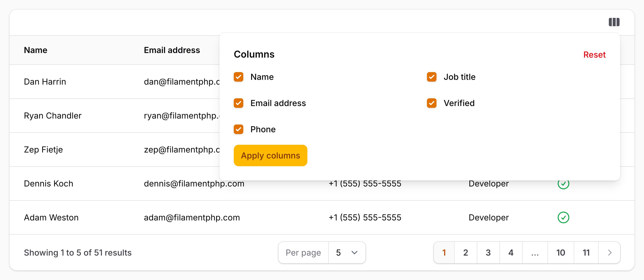Toggle the Phone column checkbox
The width and height of the screenshot is (644, 280).
pyautogui.click(x=239, y=129)
